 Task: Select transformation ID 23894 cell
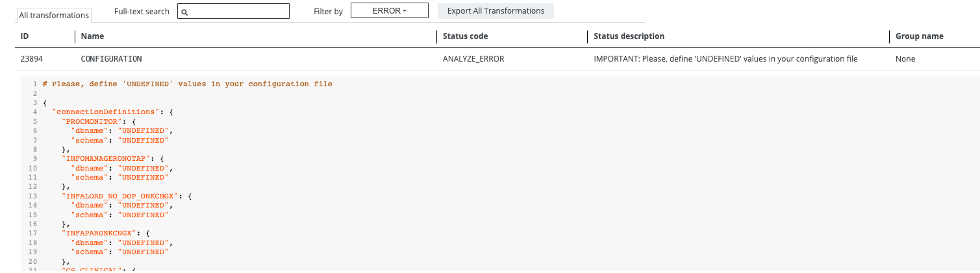tap(32, 59)
